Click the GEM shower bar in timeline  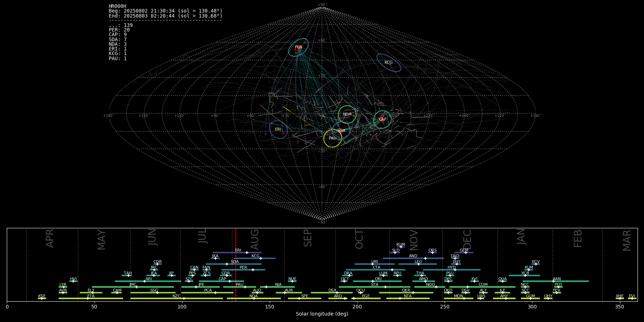click(x=464, y=253)
